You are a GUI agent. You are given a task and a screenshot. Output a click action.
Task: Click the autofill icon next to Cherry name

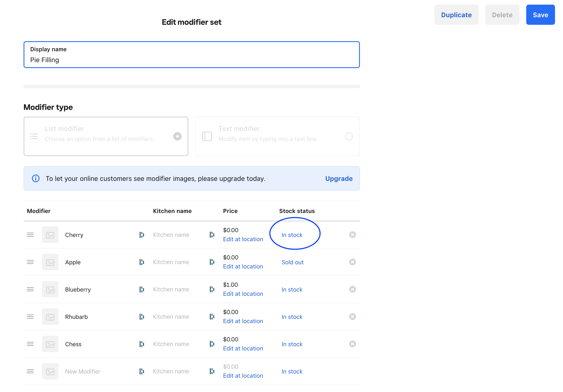tap(141, 235)
